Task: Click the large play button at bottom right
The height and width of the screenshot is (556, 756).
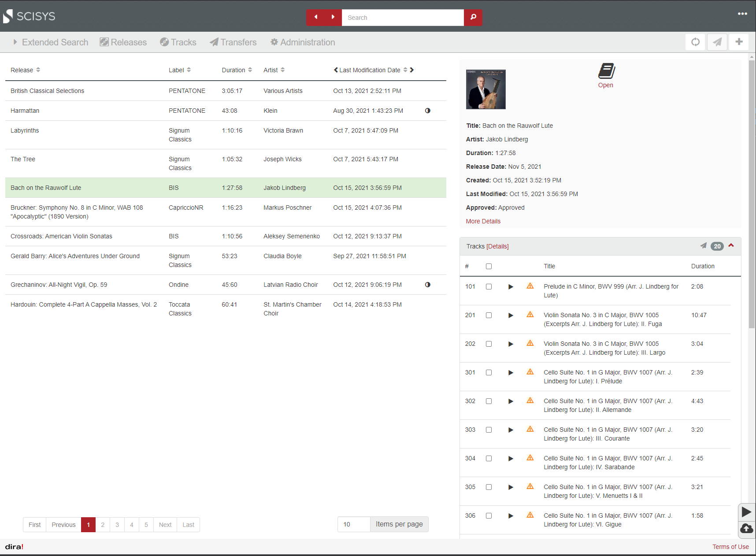Action: (x=746, y=512)
